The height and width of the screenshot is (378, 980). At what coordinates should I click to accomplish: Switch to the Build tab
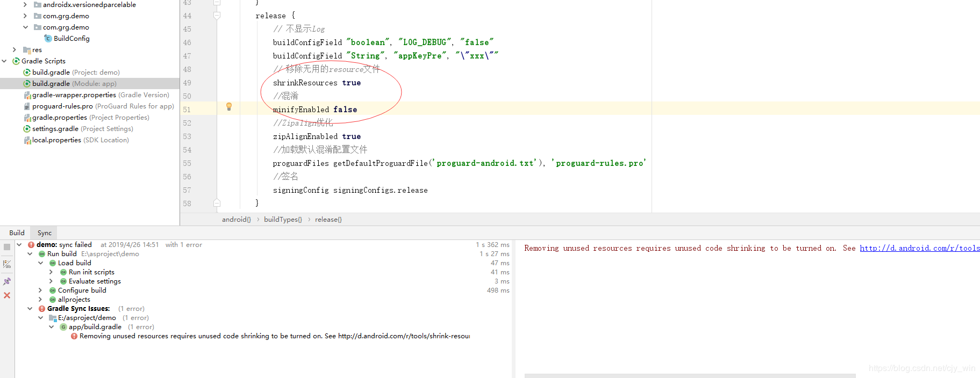pyautogui.click(x=17, y=232)
